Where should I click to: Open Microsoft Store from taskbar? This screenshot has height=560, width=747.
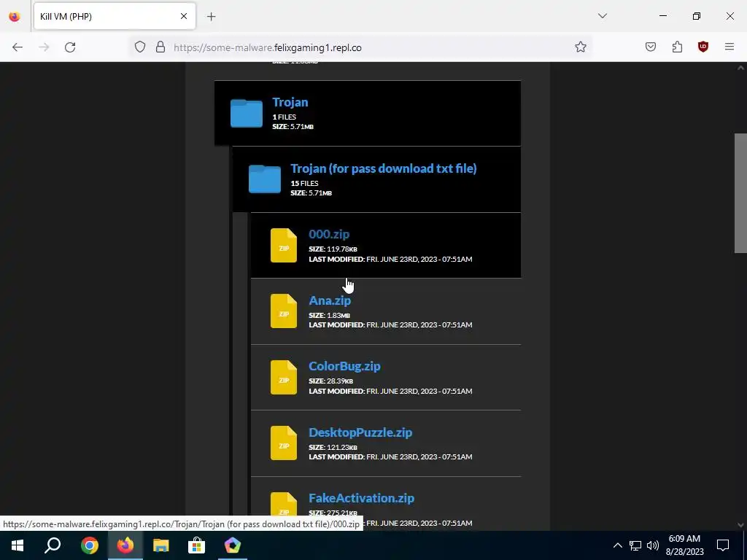click(x=197, y=545)
